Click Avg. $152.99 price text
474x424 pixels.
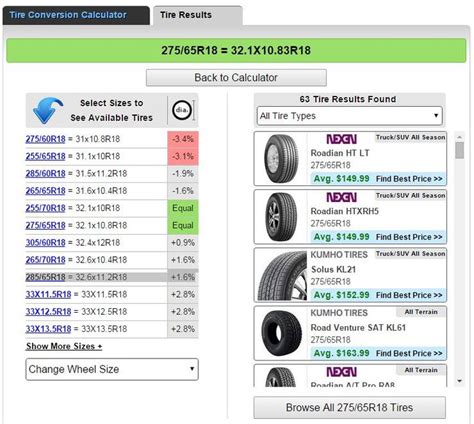(342, 295)
